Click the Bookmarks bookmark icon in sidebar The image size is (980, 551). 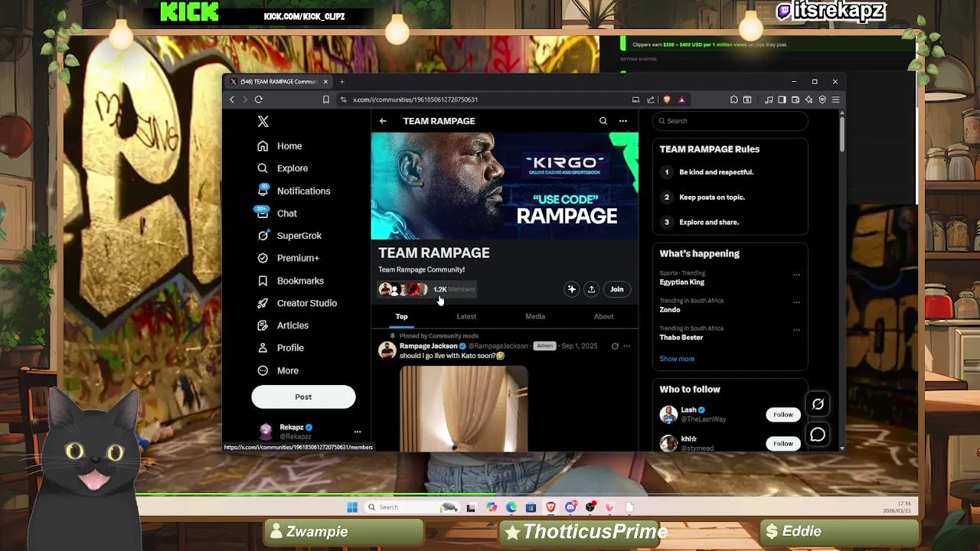point(263,281)
